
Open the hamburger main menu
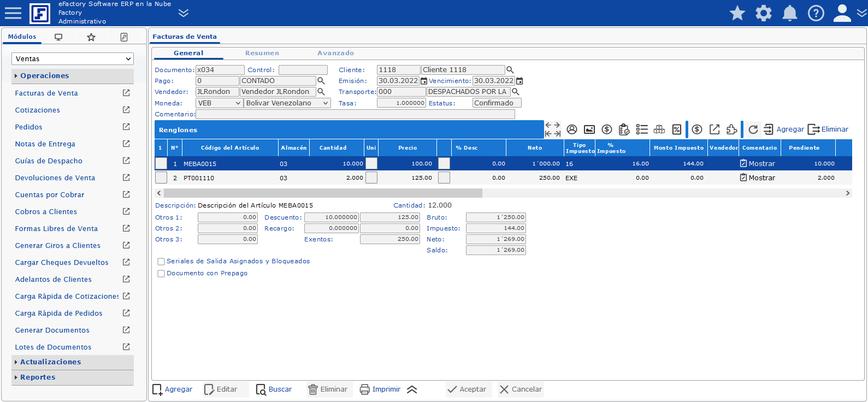(13, 13)
